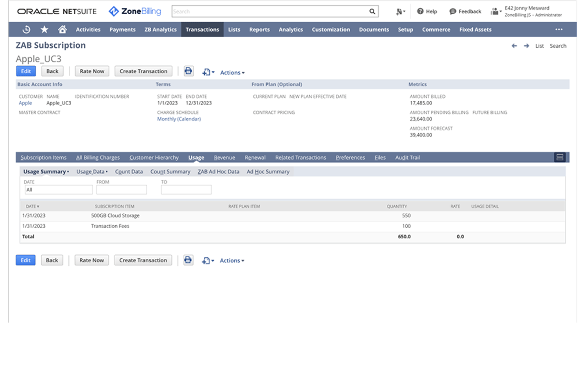Open the Apple customer link
The image size is (588, 371).
[x=25, y=103]
